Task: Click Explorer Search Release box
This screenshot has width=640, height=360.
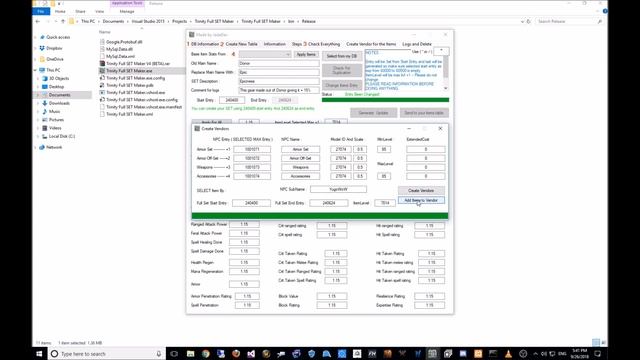Action: pos(569,21)
